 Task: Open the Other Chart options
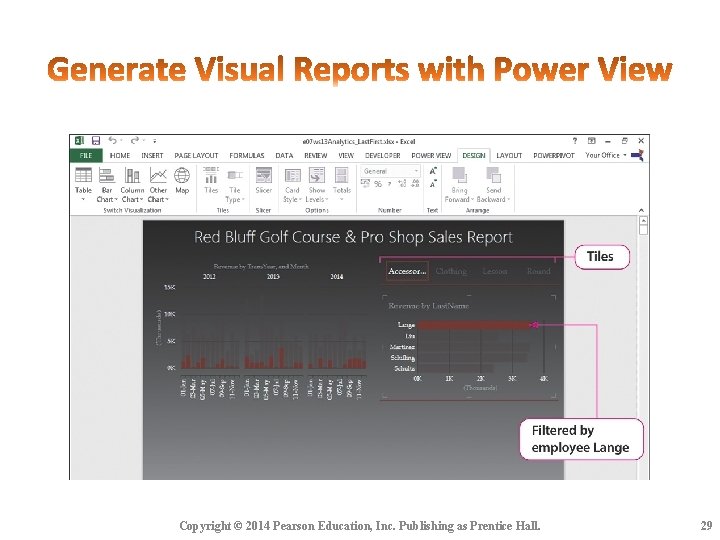click(158, 185)
